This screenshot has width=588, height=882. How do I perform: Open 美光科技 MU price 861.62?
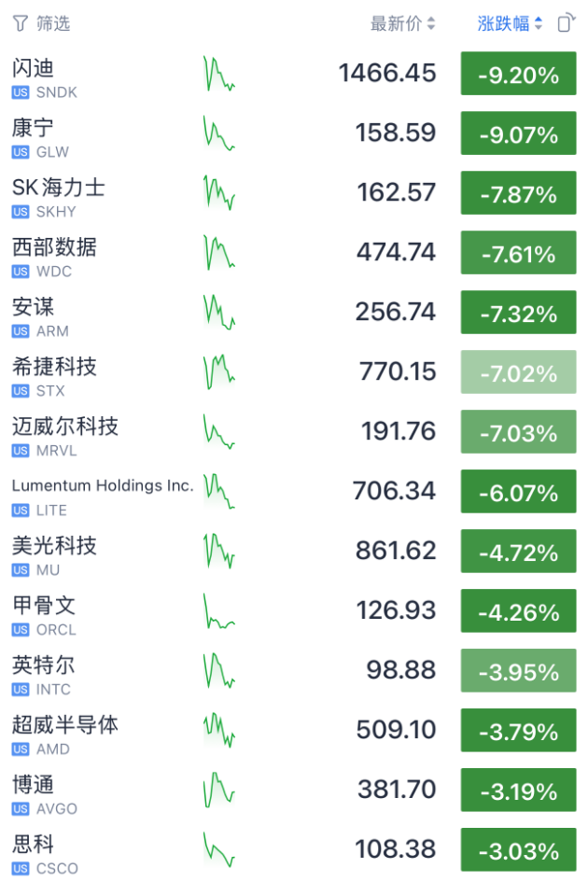click(x=396, y=551)
